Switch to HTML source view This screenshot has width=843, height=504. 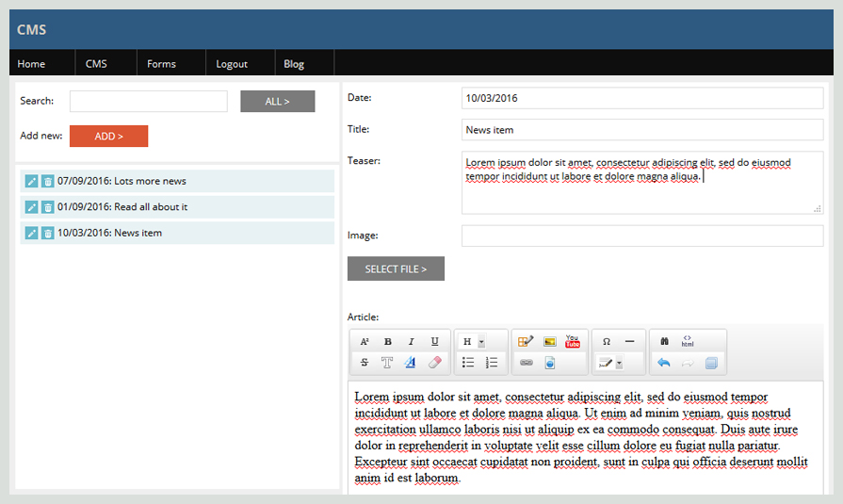coord(688,342)
